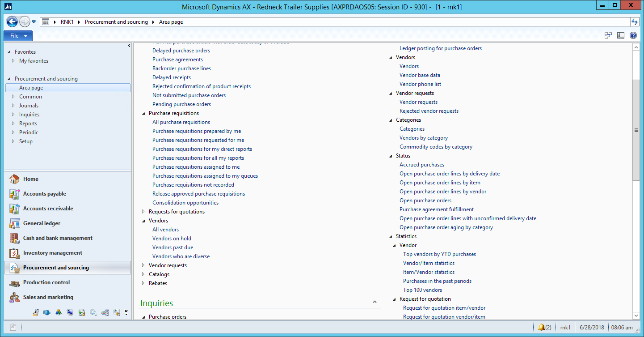Open the Accounts receivable module
Image resolution: width=644 pixels, height=337 pixels.
[x=67, y=209]
